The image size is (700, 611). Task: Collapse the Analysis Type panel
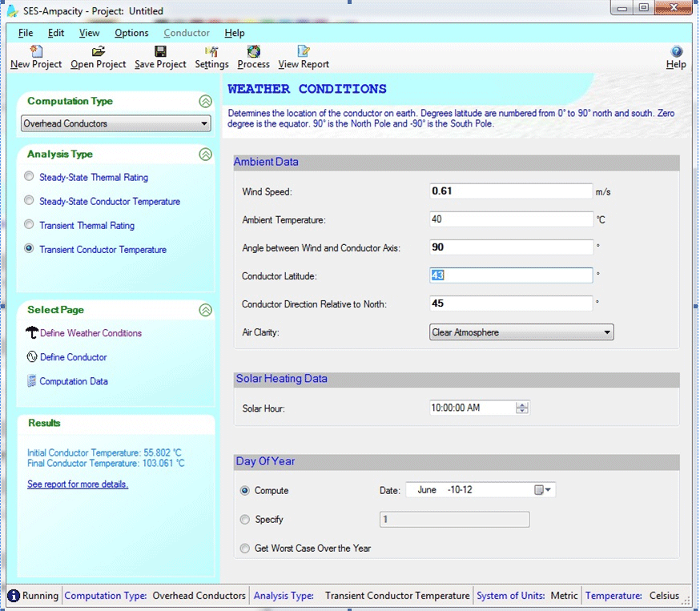[205, 155]
